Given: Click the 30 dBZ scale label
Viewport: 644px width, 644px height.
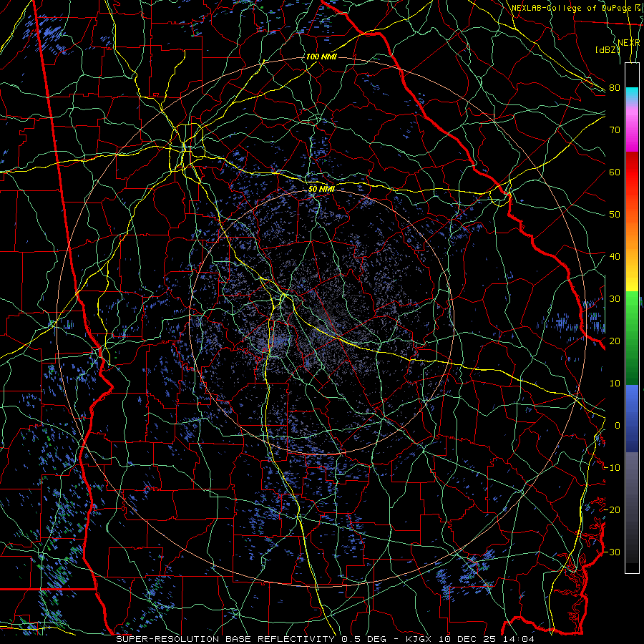Looking at the screenshot, I should pyautogui.click(x=615, y=298).
